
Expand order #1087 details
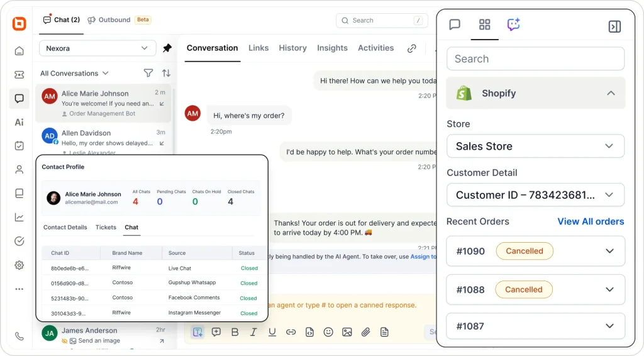pyautogui.click(x=610, y=326)
